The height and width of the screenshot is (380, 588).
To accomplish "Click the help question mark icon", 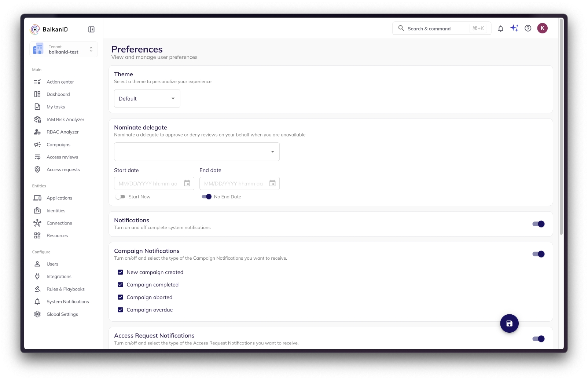I will tap(528, 28).
